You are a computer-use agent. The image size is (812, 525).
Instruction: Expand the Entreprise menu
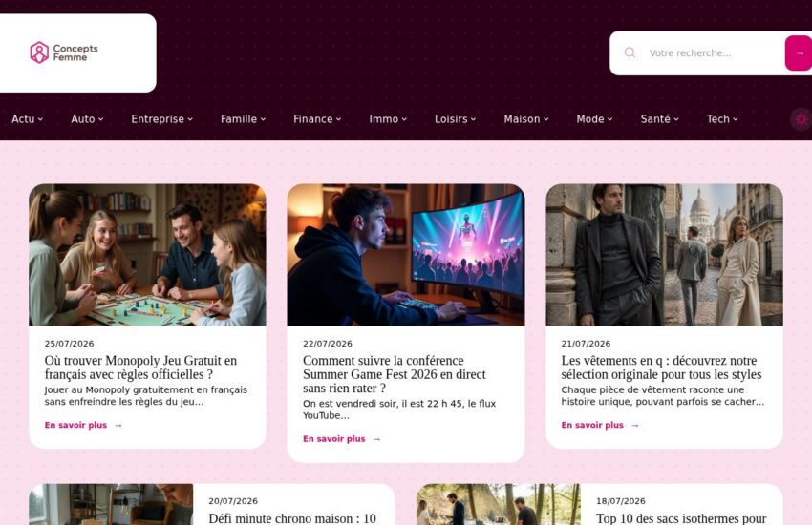point(161,119)
